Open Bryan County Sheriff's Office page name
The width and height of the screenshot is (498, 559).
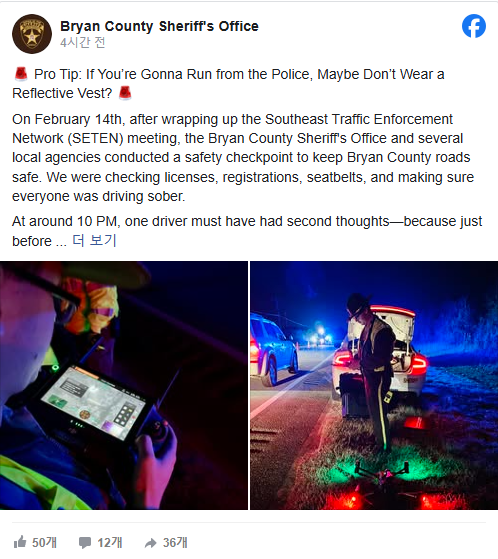(x=159, y=26)
